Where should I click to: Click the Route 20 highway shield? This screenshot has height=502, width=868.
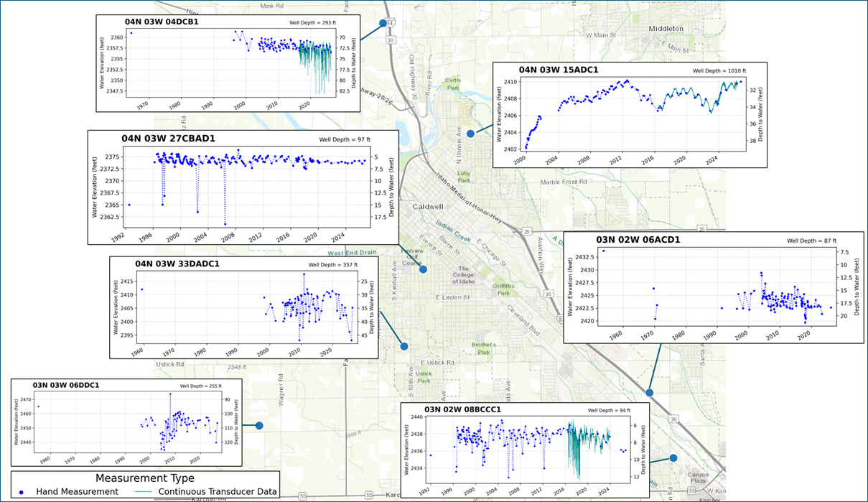pyautogui.click(x=526, y=231)
